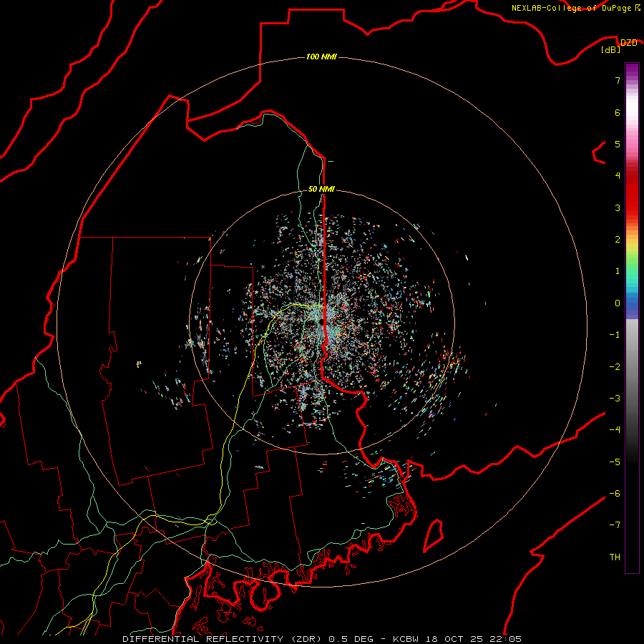The height and width of the screenshot is (644, 644).
Task: Click the -1 dB scale label
Action: click(615, 335)
